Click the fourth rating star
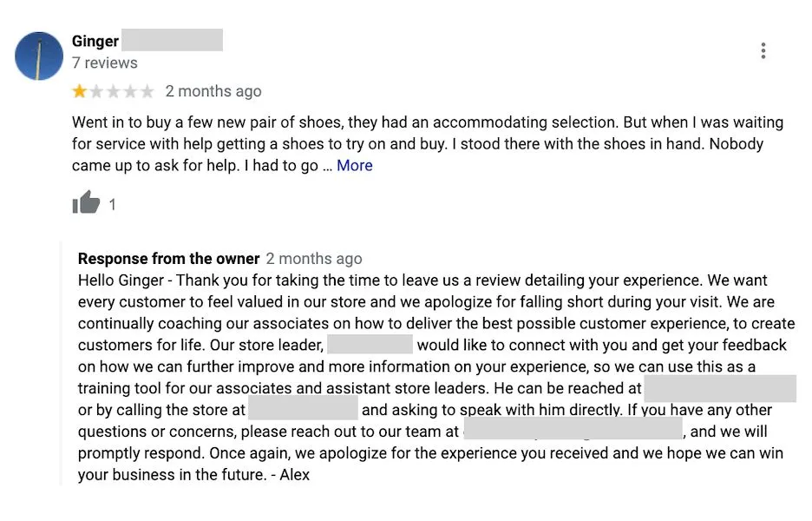This screenshot has width=812, height=521. tap(131, 90)
